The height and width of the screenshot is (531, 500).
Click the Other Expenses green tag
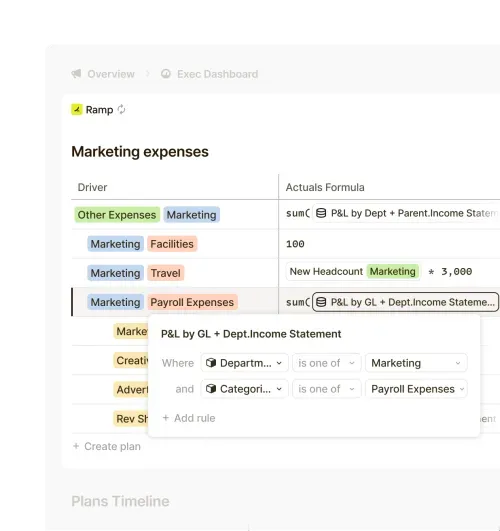click(x=117, y=214)
